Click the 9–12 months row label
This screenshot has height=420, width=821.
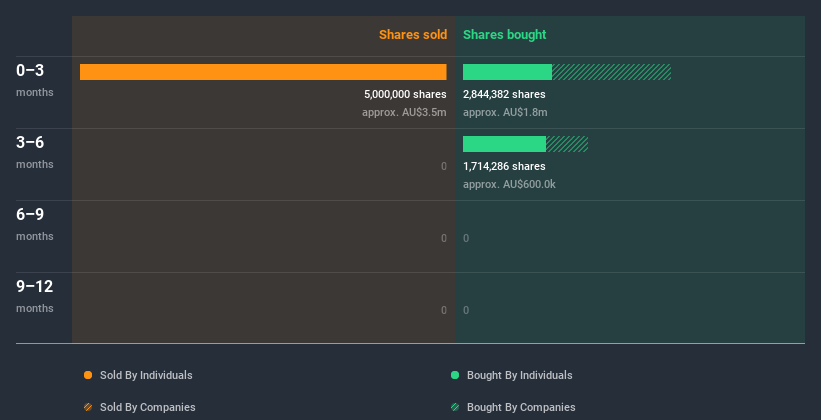pos(35,296)
